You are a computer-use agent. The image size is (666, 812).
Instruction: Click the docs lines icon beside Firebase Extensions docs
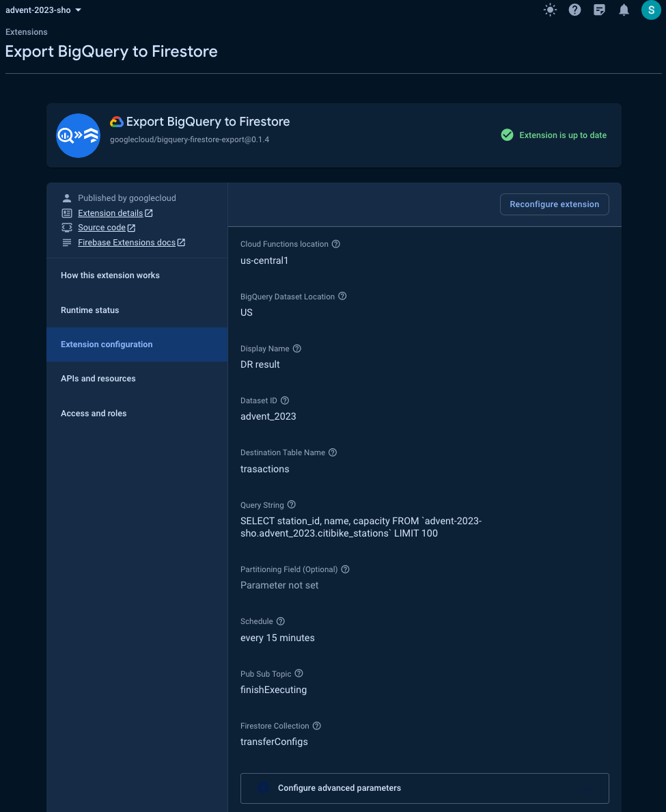pos(67,243)
